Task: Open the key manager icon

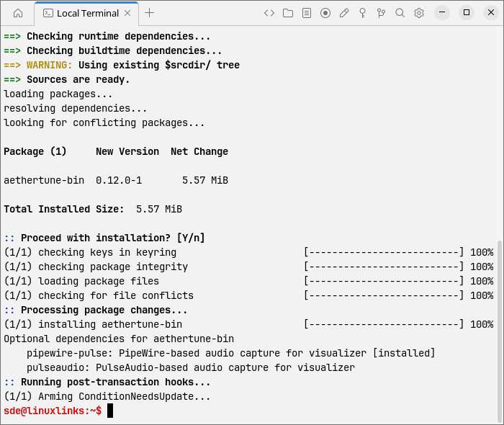Action: pos(363,13)
